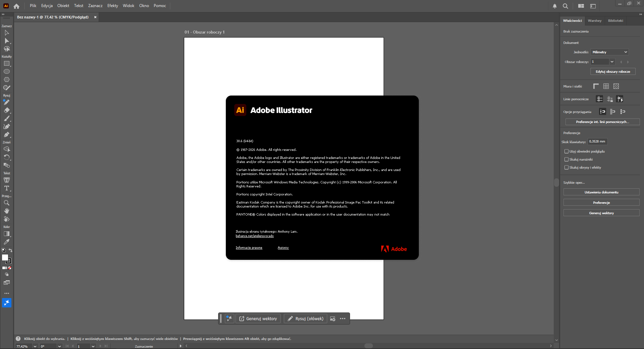Go to the Home screen

[16, 6]
